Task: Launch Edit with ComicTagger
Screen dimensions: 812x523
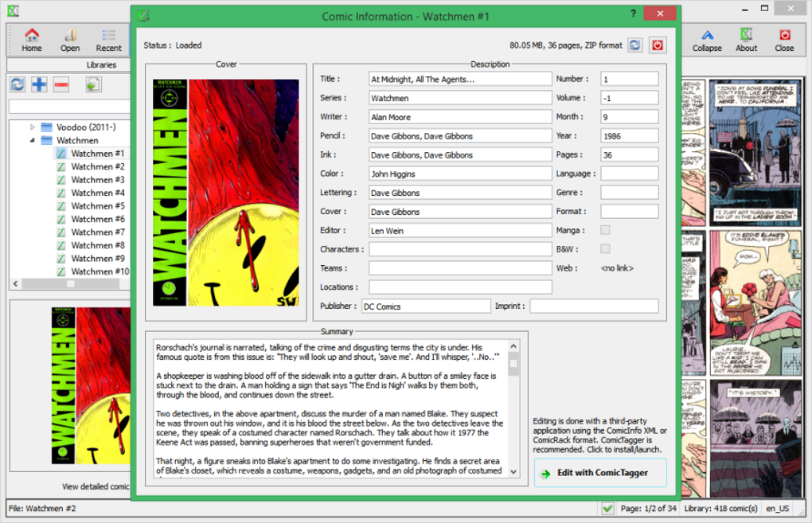Action: 600,473
